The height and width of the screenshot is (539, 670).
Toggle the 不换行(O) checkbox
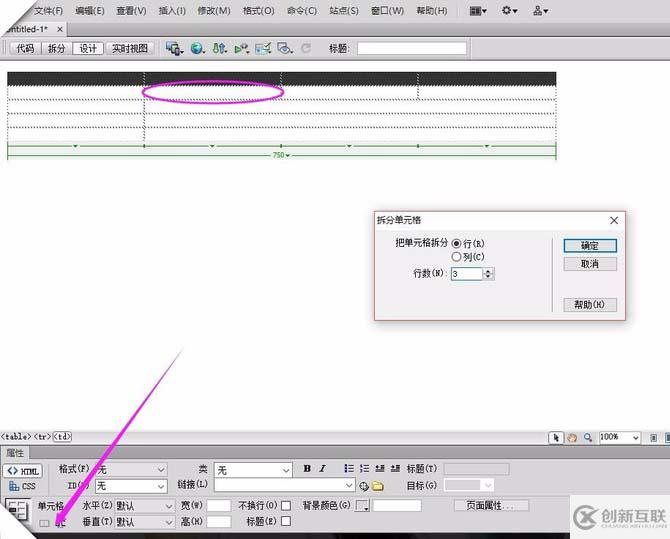[x=286, y=506]
